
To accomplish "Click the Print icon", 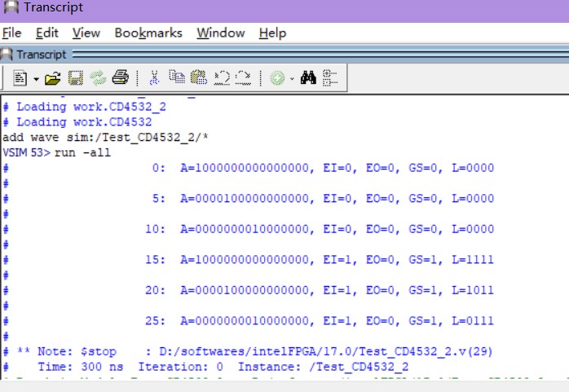I will tap(121, 77).
